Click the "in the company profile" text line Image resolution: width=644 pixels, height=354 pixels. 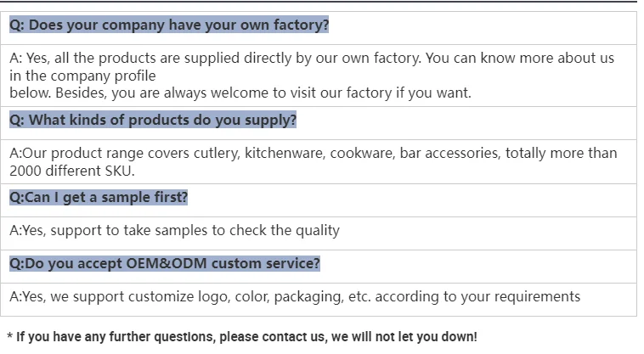click(82, 76)
